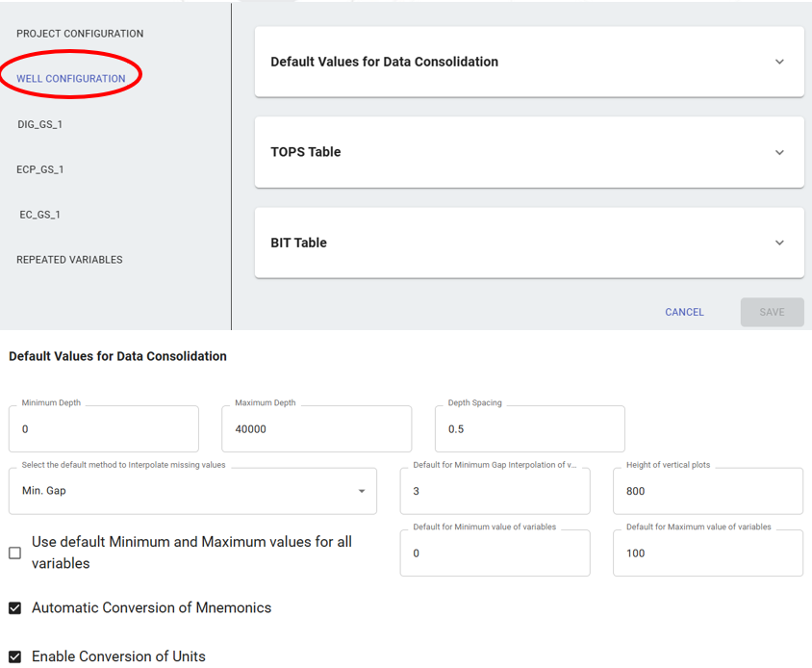Select the Maximum Depth field showing 40000

point(316,428)
